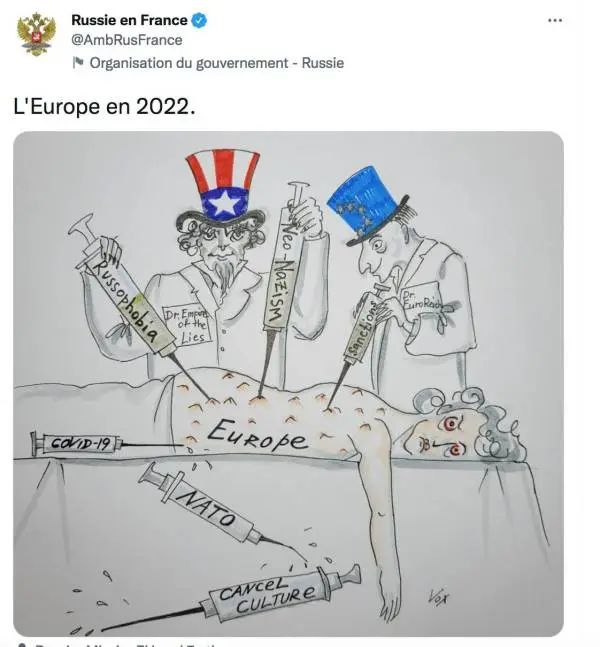
Task: Open the @AmbRusFrance handle link
Action: pos(127,40)
